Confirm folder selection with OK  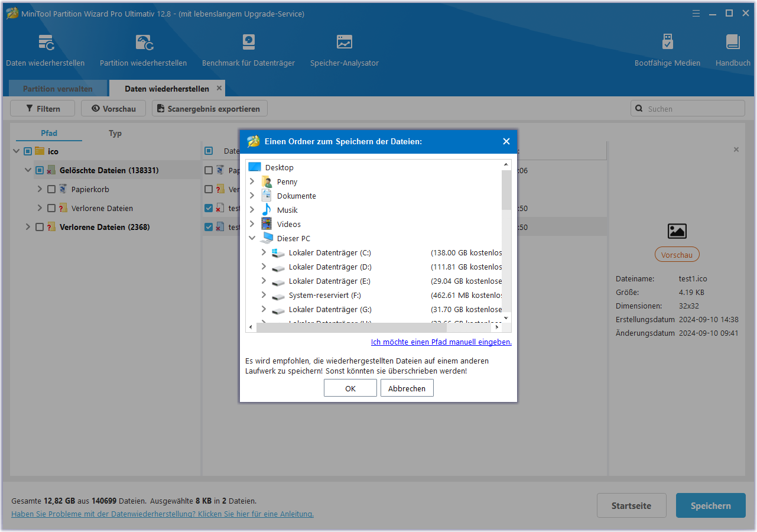(x=350, y=388)
